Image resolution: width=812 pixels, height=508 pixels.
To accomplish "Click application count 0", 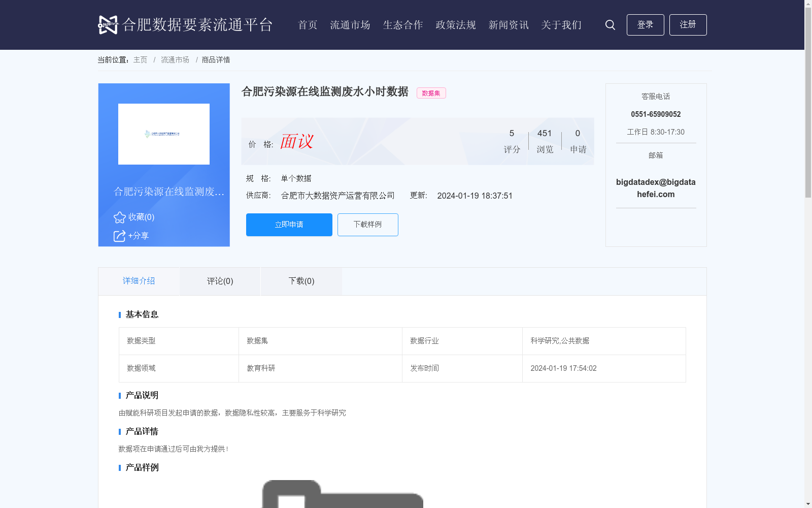I will (578, 133).
